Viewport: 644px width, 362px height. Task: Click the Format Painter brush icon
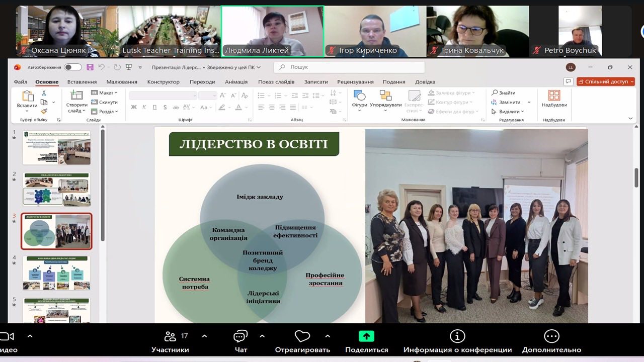(x=44, y=111)
